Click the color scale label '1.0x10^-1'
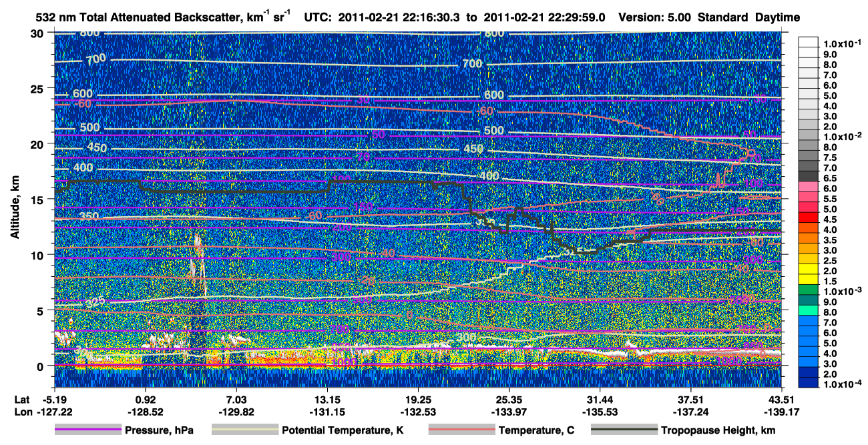The height and width of the screenshot is (445, 868). tap(842, 43)
